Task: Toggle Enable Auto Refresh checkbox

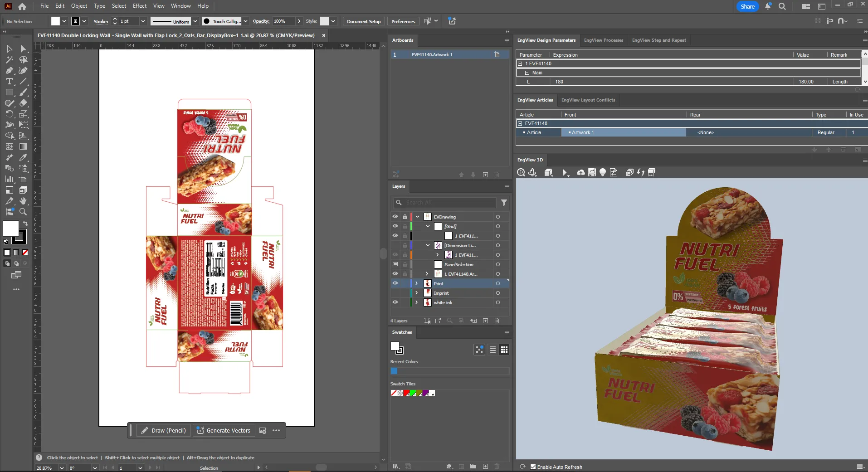Action: (533, 467)
